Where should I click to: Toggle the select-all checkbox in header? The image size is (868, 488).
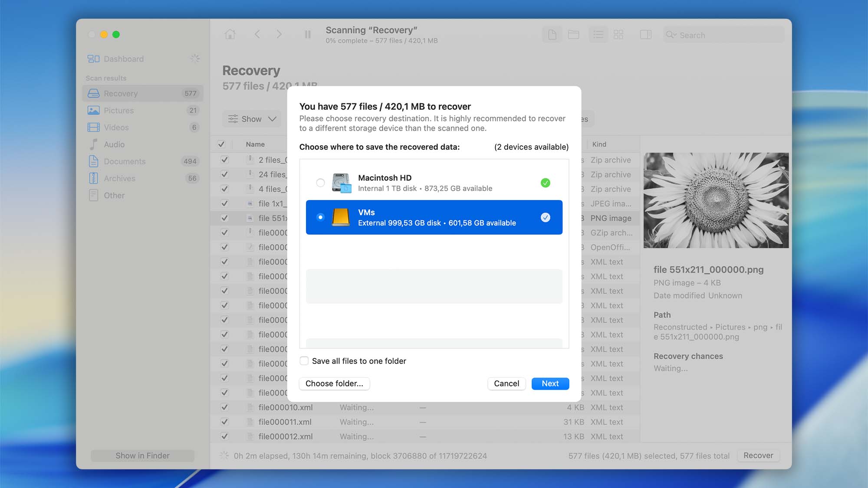click(221, 144)
